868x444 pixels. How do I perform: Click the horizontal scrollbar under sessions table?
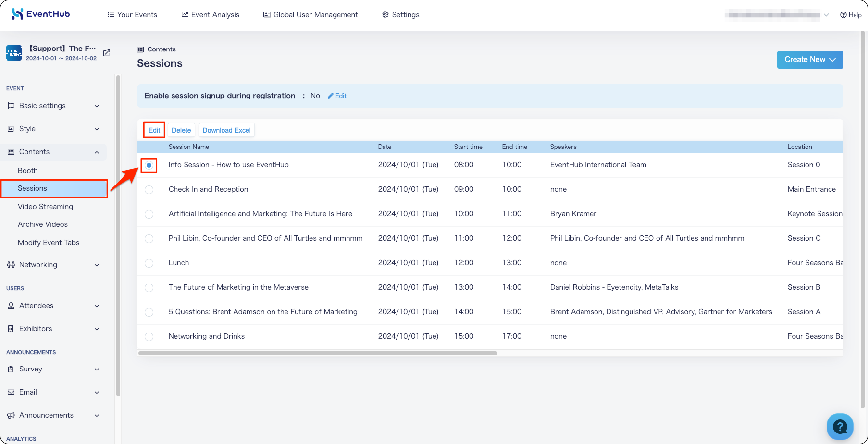pos(318,353)
